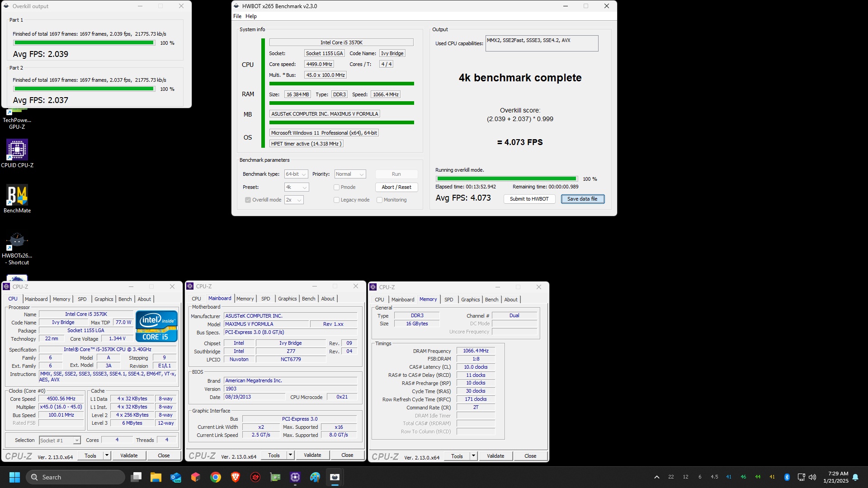Click the Abort / Reset button
868x488 pixels.
[x=396, y=187]
